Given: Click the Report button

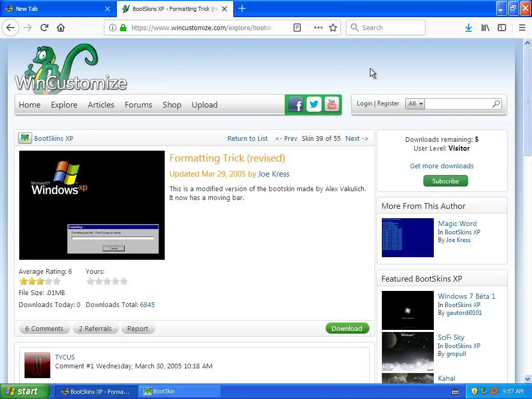Looking at the screenshot, I should (137, 328).
